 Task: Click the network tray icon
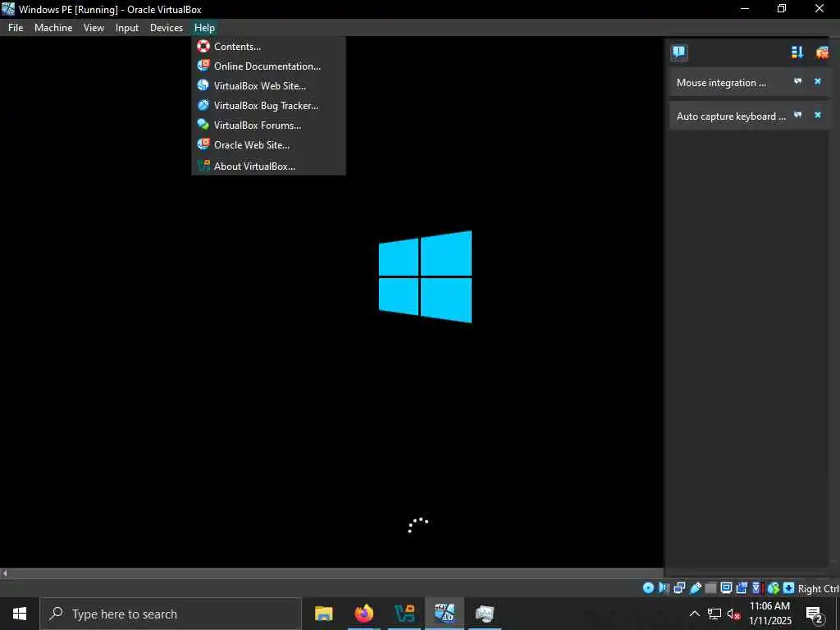point(714,614)
